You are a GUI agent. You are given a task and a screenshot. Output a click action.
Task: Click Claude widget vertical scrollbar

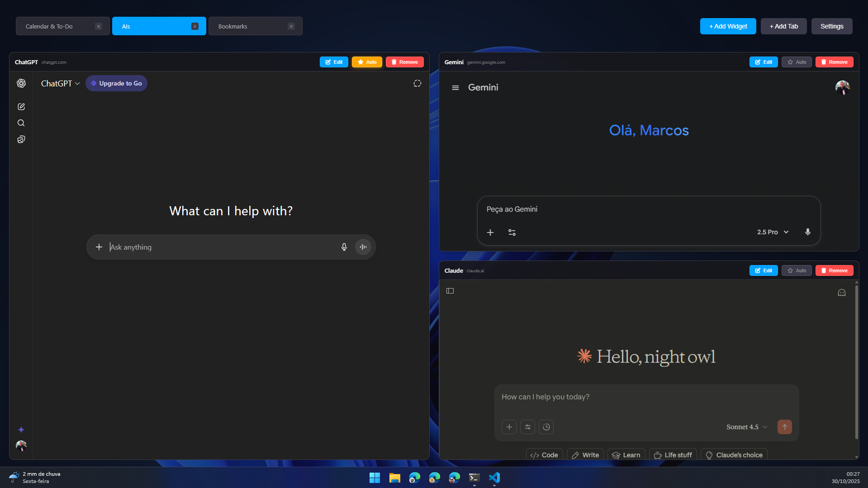(x=856, y=362)
